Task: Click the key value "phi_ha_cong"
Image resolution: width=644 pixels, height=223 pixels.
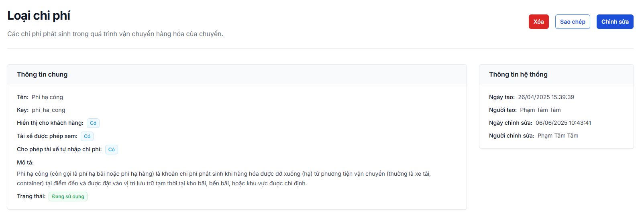Action: point(48,110)
